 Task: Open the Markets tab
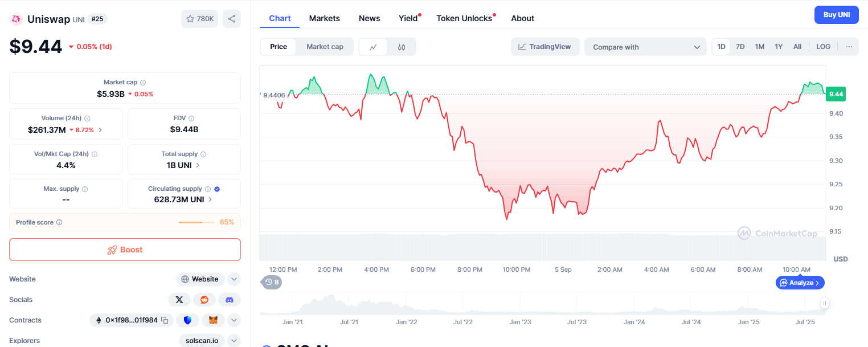click(325, 18)
